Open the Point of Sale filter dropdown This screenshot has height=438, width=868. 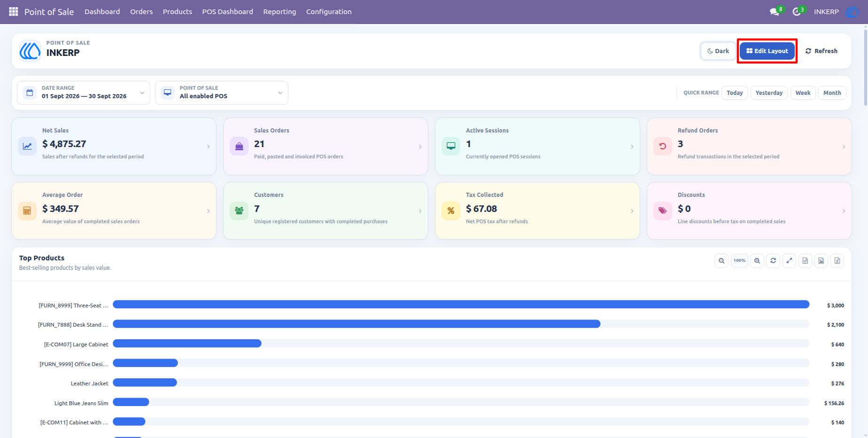click(222, 93)
